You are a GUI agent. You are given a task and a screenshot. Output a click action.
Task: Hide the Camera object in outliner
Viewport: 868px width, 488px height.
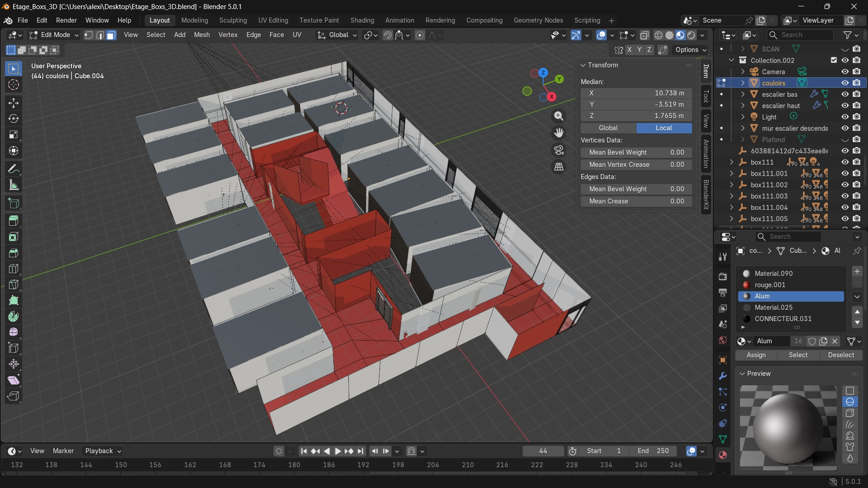coord(844,71)
